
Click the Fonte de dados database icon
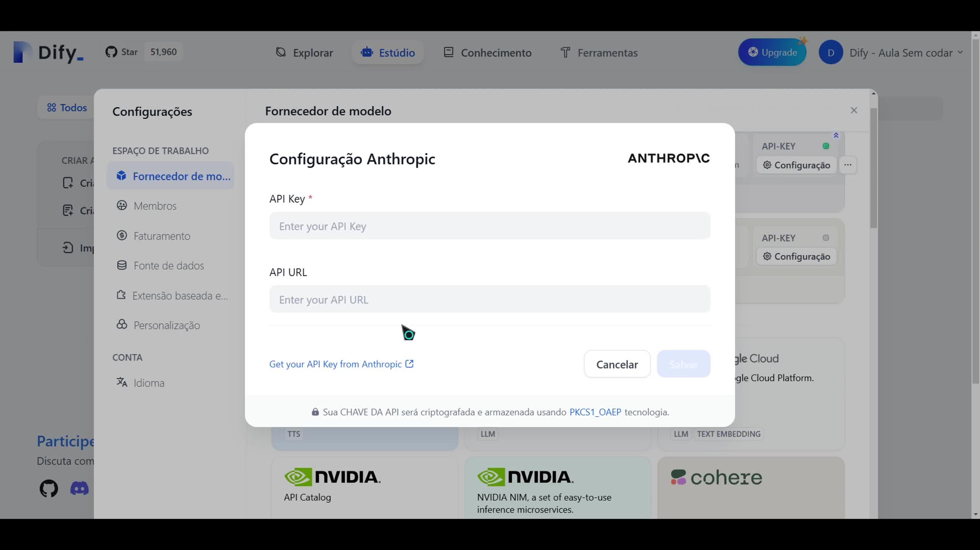tap(122, 265)
